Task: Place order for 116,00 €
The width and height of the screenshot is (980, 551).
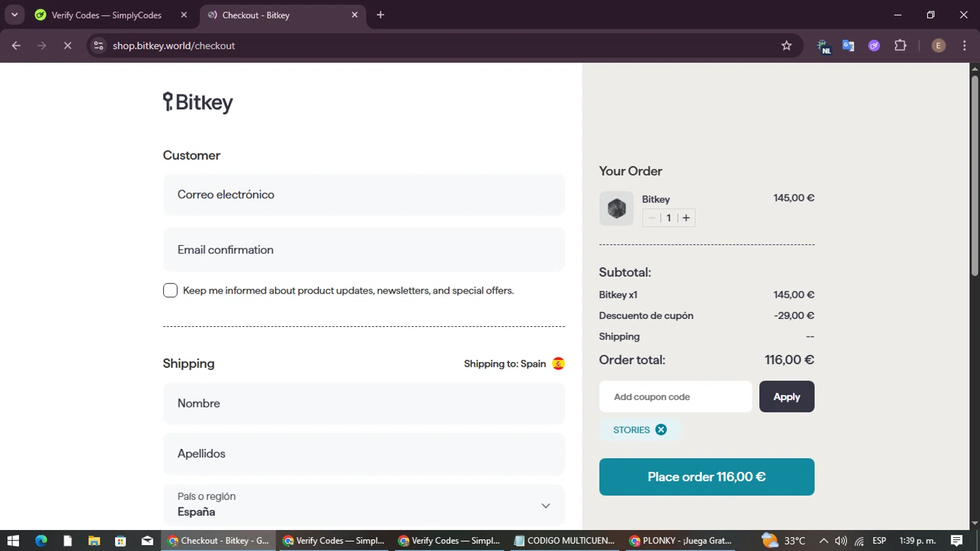Action: tap(707, 476)
